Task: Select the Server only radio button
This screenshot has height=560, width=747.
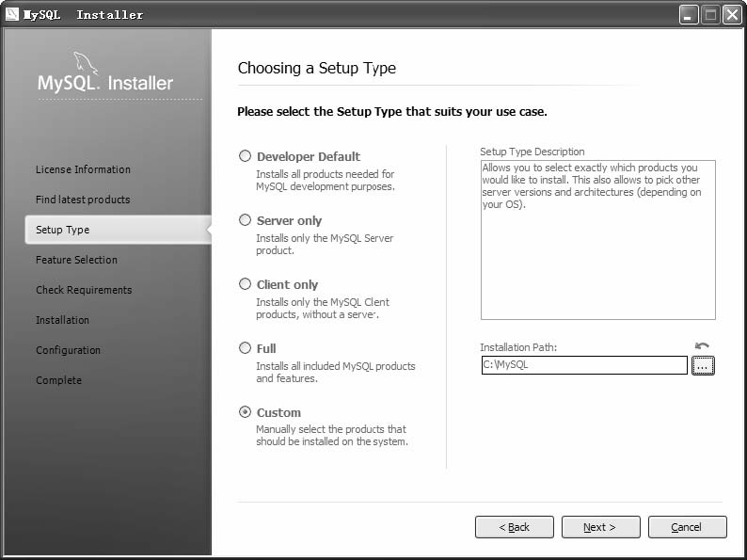Action: (245, 219)
